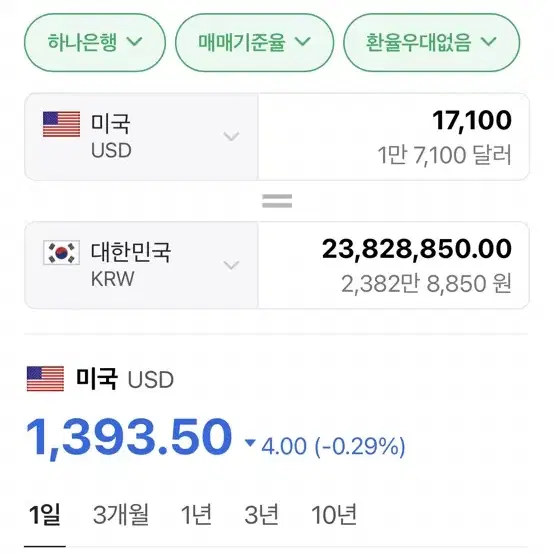Click the chevron in 하나은행 pill
The height and width of the screenshot is (554, 554).
135,42
